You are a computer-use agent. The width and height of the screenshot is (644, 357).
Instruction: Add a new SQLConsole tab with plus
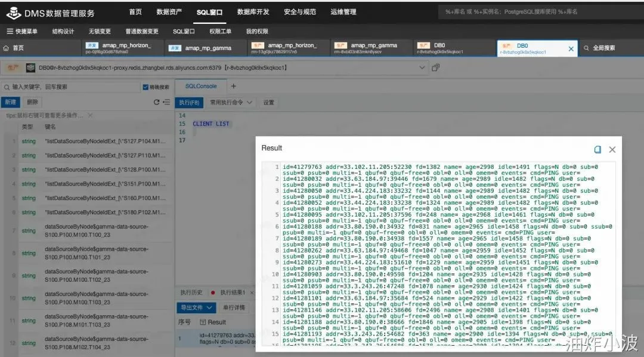(233, 86)
